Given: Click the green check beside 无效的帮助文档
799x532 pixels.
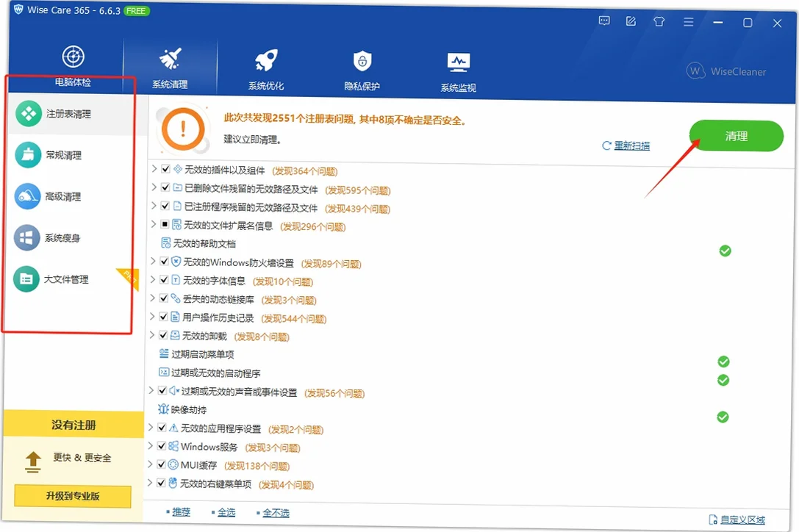Looking at the screenshot, I should (725, 251).
